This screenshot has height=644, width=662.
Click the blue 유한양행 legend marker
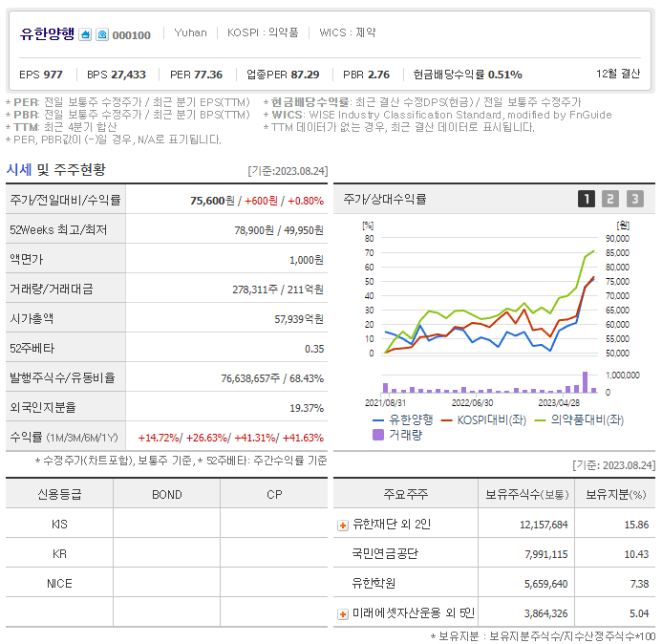pyautogui.click(x=378, y=420)
